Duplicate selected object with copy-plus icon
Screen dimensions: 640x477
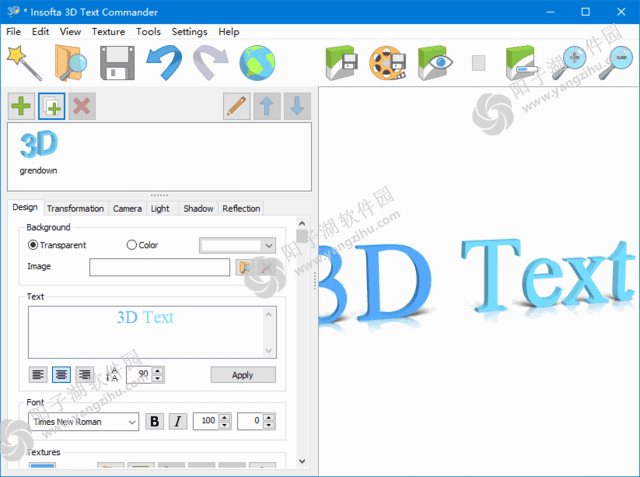51,106
